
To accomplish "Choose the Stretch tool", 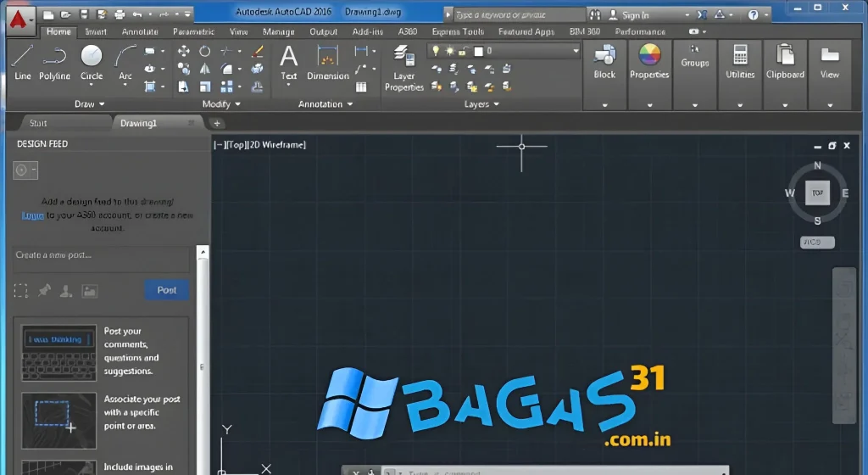I will point(184,87).
